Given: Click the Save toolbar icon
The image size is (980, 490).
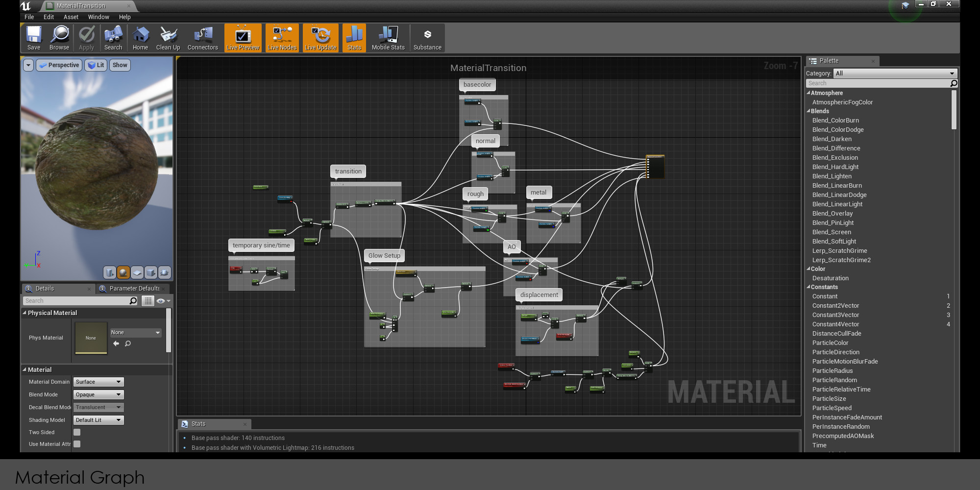Looking at the screenshot, I should coord(34,38).
